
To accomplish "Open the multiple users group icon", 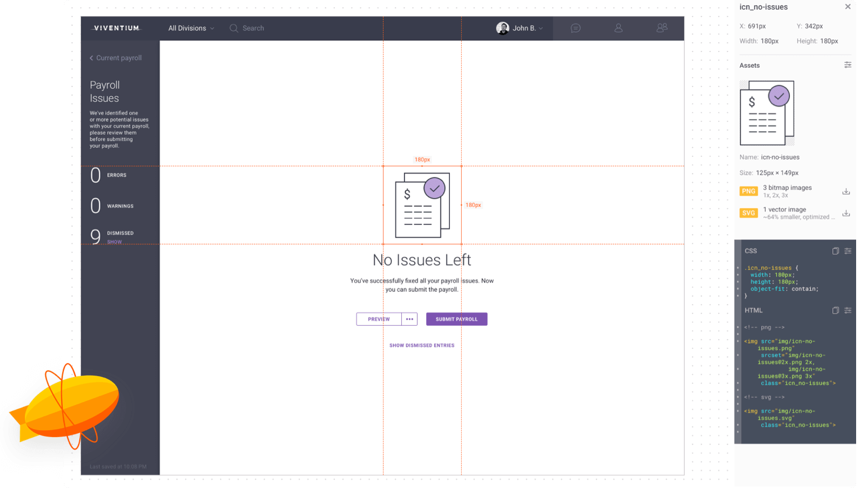I will [x=661, y=28].
